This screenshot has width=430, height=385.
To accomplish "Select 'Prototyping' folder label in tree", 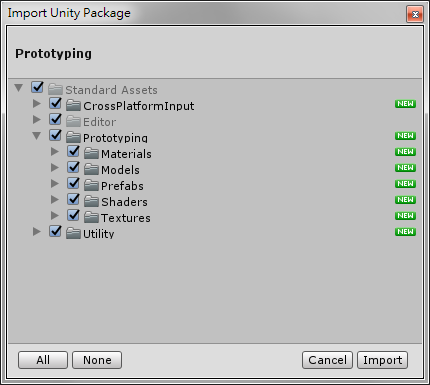I will [x=115, y=138].
